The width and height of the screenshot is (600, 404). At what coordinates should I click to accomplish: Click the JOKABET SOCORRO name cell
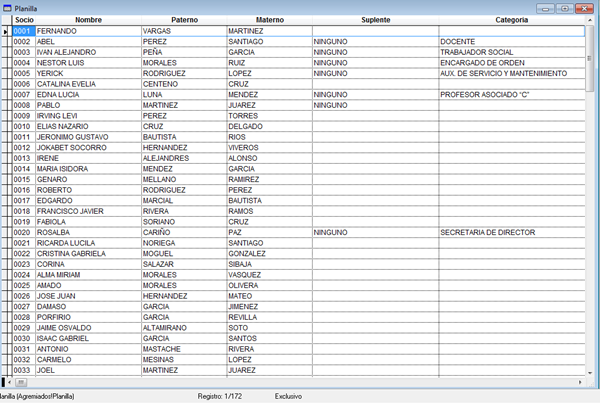coord(88,148)
